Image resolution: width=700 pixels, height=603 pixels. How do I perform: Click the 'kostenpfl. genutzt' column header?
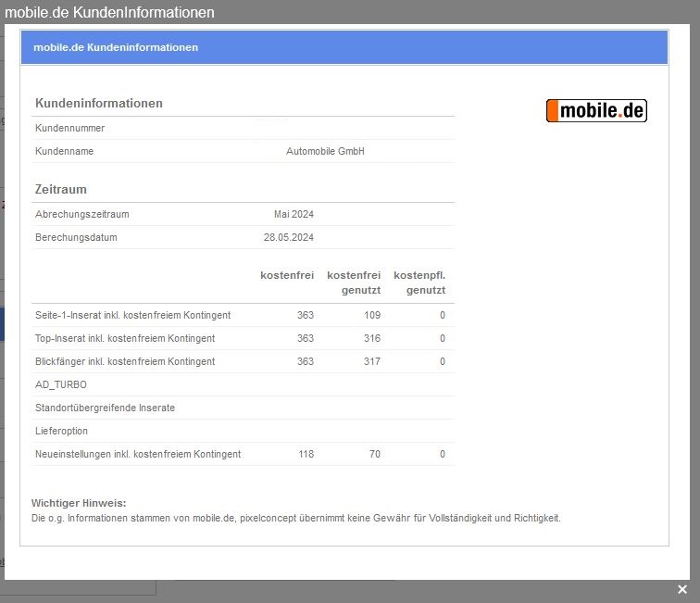[x=419, y=283]
